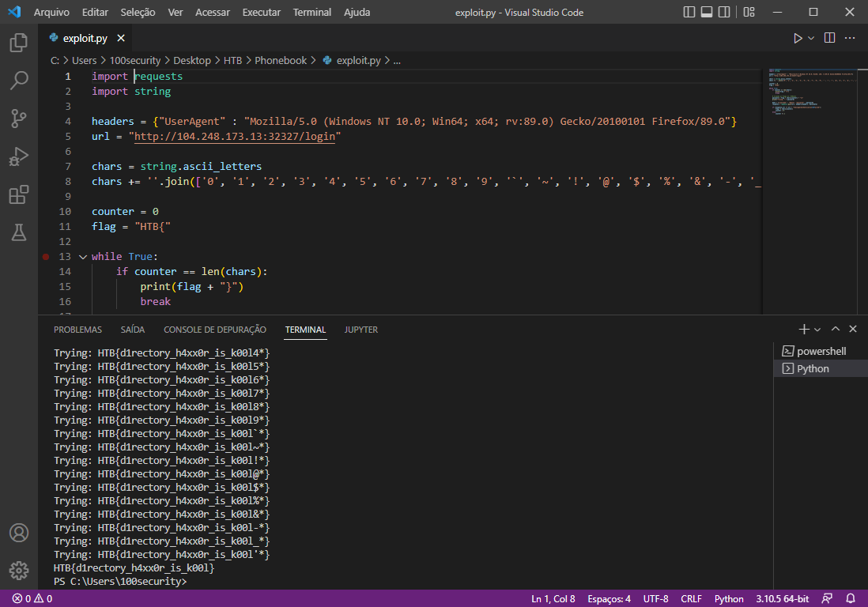The height and width of the screenshot is (607, 868).
Task: Click the 100security breadcrumb segment
Action: (135, 60)
